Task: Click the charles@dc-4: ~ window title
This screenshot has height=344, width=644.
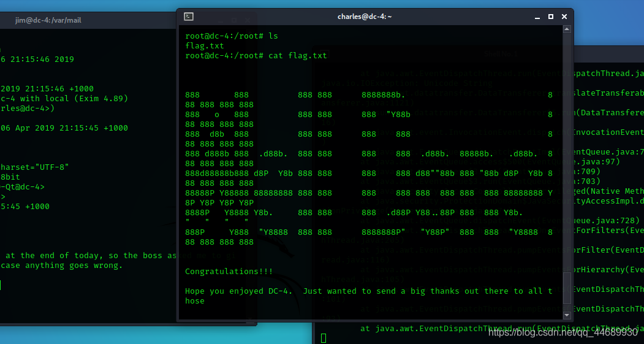Action: [365, 17]
